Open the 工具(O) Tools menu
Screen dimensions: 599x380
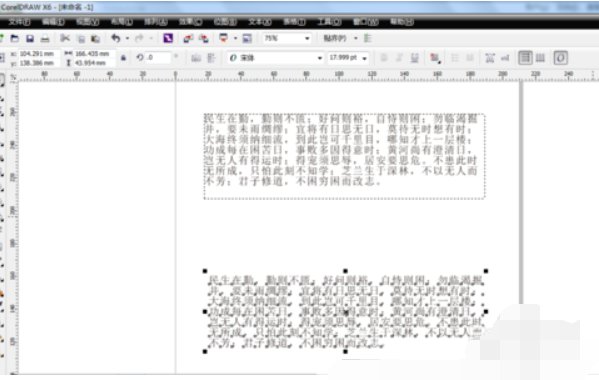pyautogui.click(x=329, y=22)
